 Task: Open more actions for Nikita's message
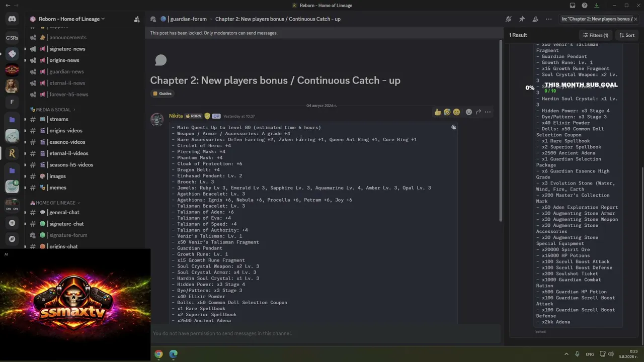tap(488, 112)
